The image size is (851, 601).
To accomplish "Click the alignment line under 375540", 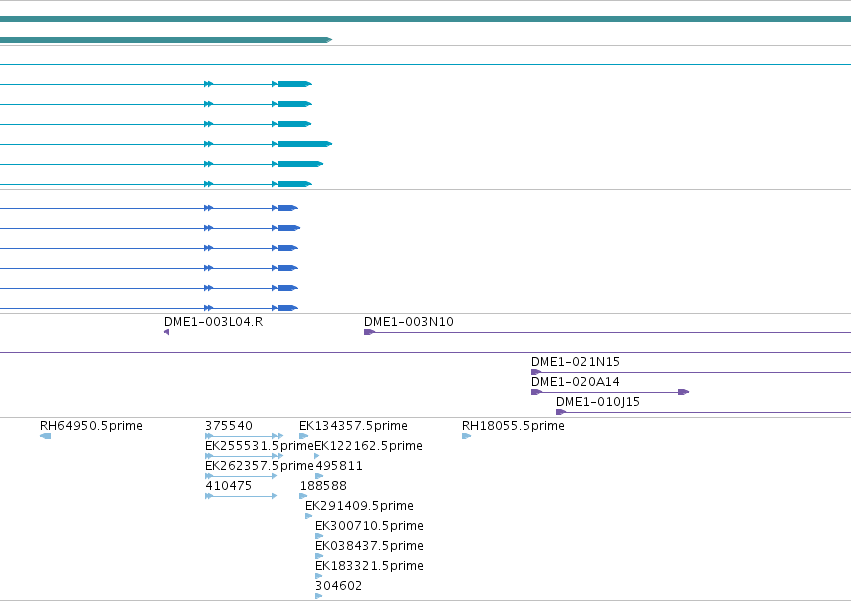I will coord(244,436).
